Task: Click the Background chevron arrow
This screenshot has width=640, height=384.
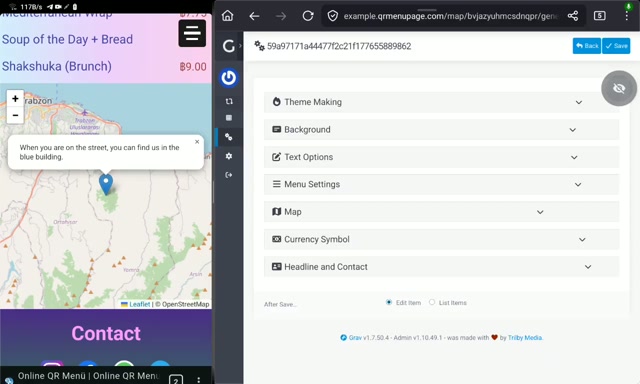Action: (573, 130)
